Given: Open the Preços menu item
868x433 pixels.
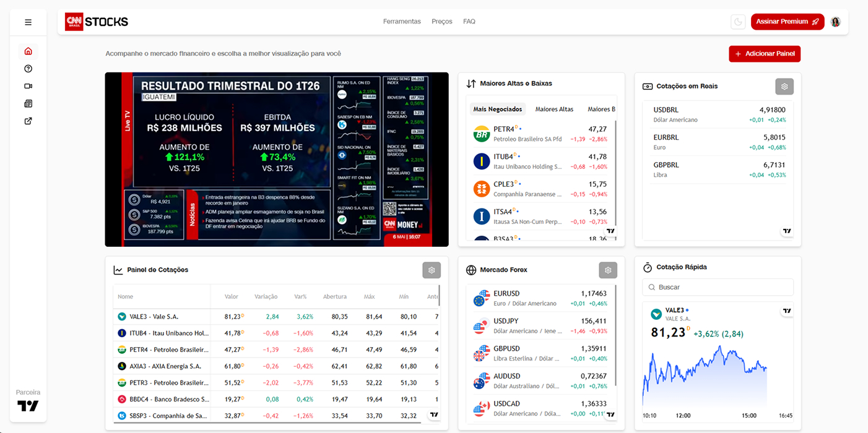Looking at the screenshot, I should pos(442,22).
